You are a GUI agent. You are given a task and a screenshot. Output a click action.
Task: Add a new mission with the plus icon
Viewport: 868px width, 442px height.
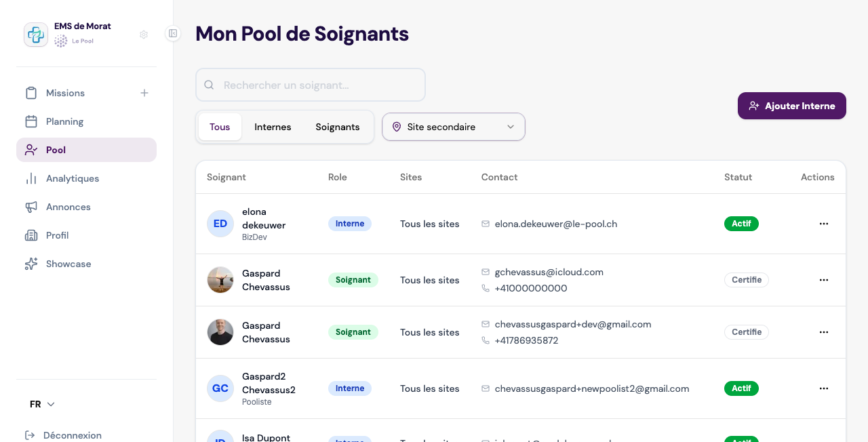click(144, 93)
